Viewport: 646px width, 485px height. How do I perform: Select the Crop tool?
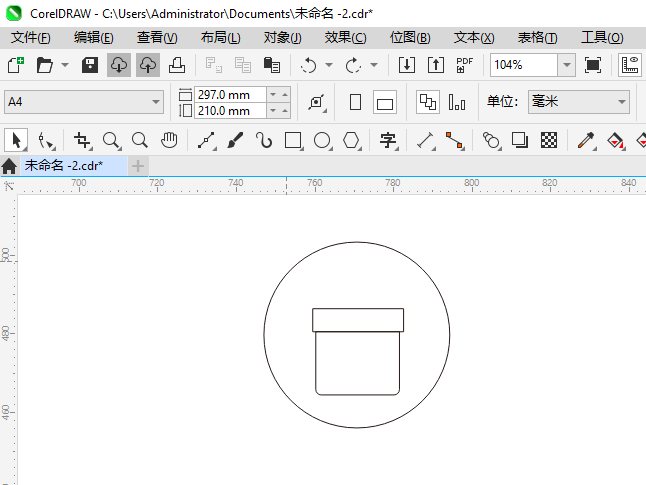point(82,141)
